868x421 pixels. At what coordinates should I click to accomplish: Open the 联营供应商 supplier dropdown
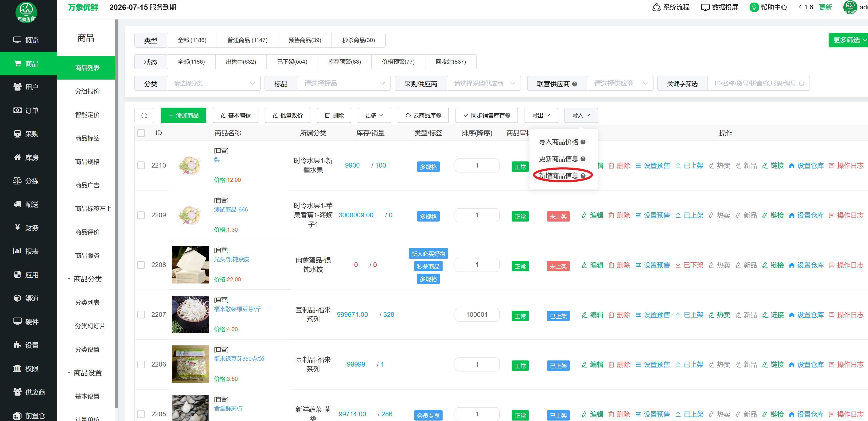point(620,84)
